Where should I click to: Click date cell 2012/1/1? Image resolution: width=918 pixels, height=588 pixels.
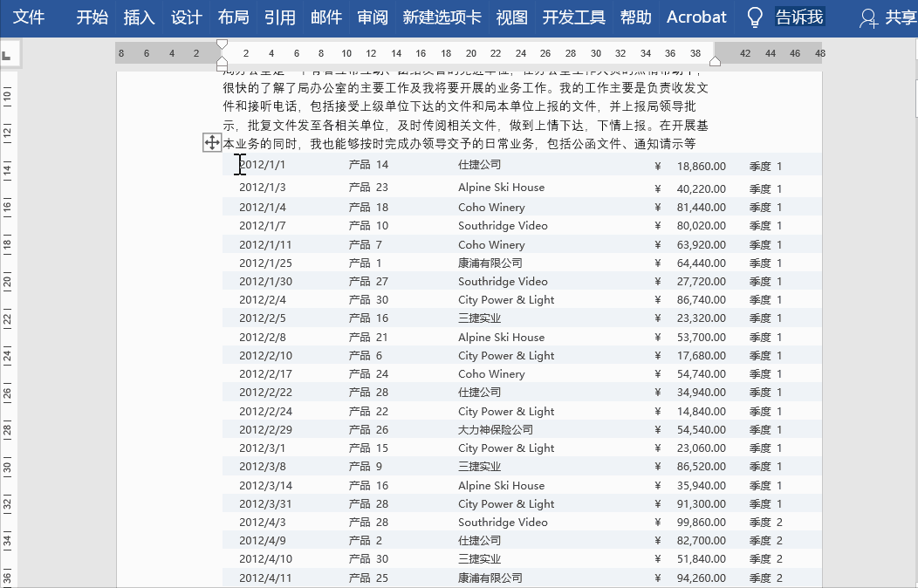262,164
